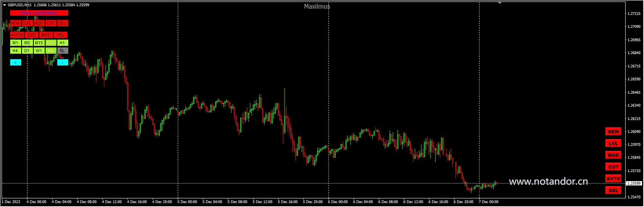Click the Show Levels Panel button
This screenshot has height=207, width=644.
[39, 13]
